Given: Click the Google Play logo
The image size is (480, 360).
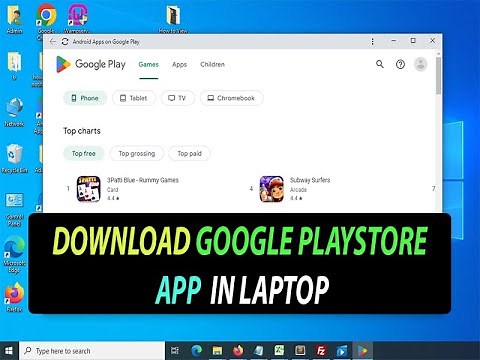Looking at the screenshot, I should (91, 64).
